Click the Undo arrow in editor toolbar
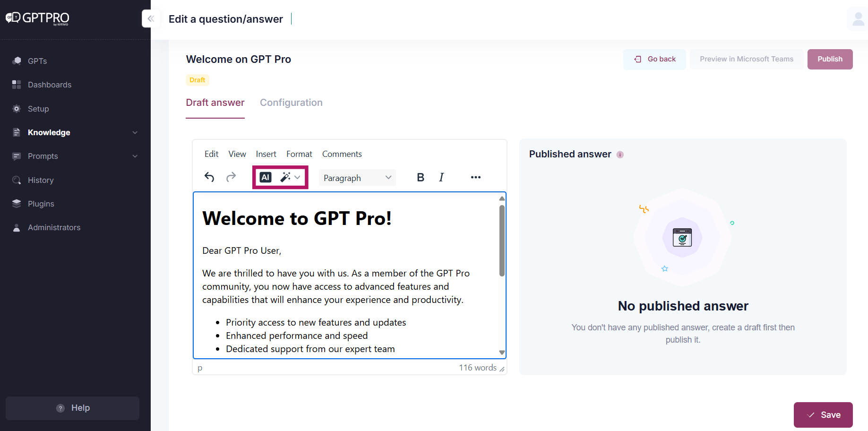868x431 pixels. click(x=209, y=177)
